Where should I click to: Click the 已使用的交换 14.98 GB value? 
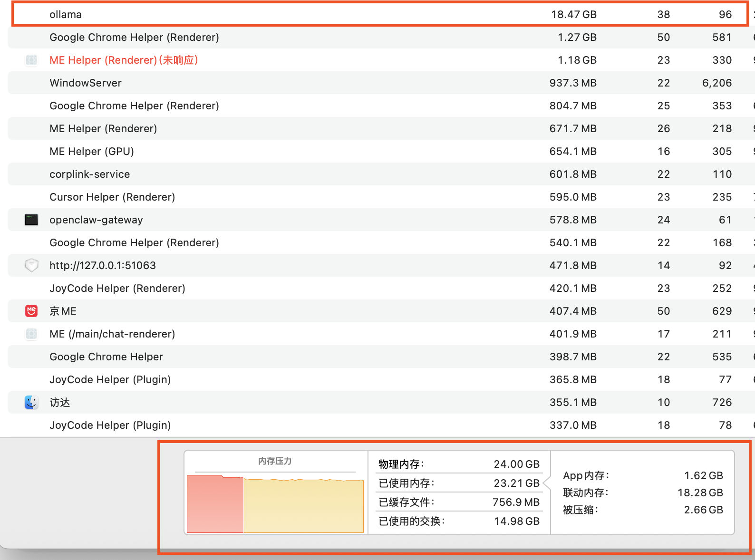[517, 521]
